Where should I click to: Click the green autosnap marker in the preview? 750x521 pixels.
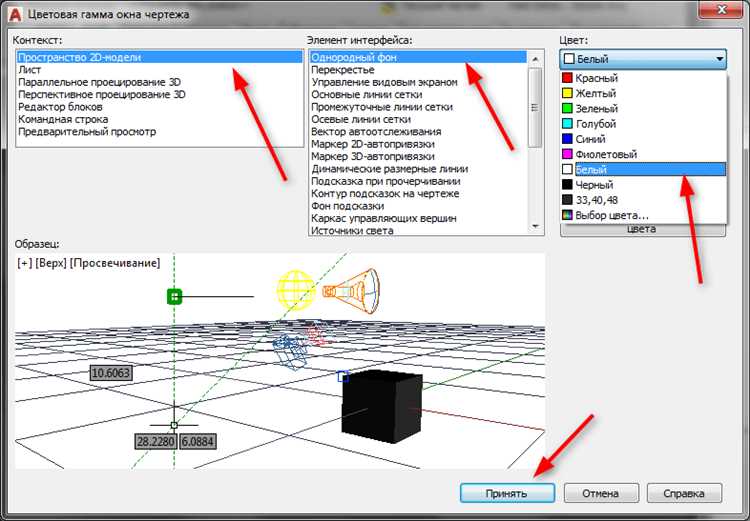click(175, 297)
